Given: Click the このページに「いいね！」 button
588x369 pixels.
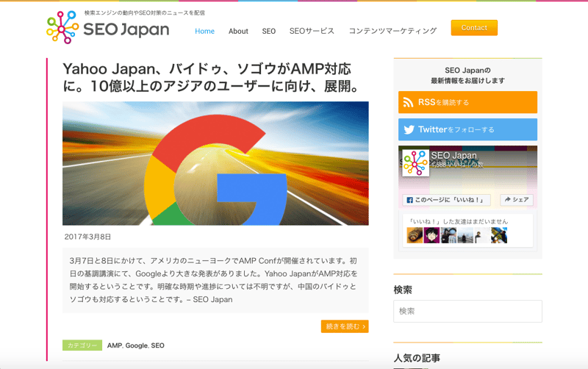Looking at the screenshot, I should coord(447,200).
